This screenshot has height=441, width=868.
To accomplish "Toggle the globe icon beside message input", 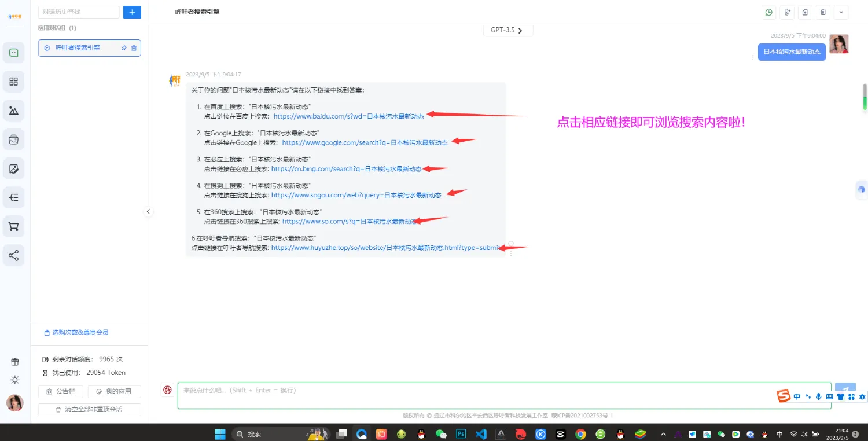I will pos(168,390).
